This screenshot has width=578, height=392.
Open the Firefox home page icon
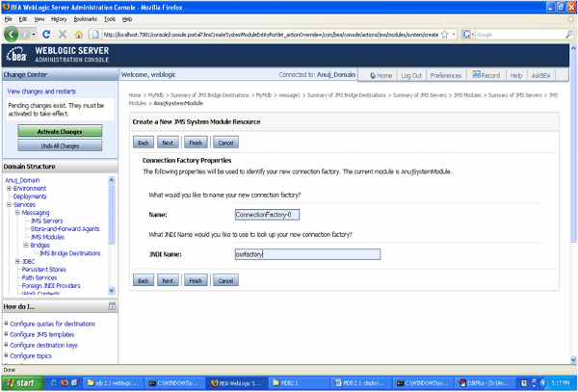click(x=79, y=35)
